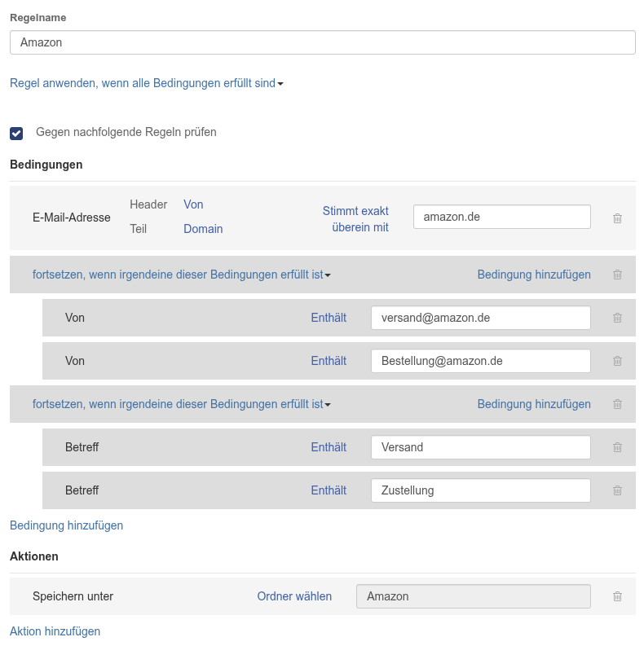The image size is (644, 668).
Task: Change 'Enthält' comparator for Betreff Zustellung
Action: point(329,490)
